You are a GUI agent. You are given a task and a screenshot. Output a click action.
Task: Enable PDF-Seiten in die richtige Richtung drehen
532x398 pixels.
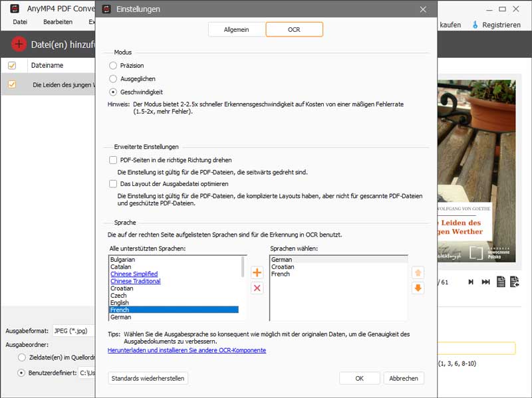point(113,160)
